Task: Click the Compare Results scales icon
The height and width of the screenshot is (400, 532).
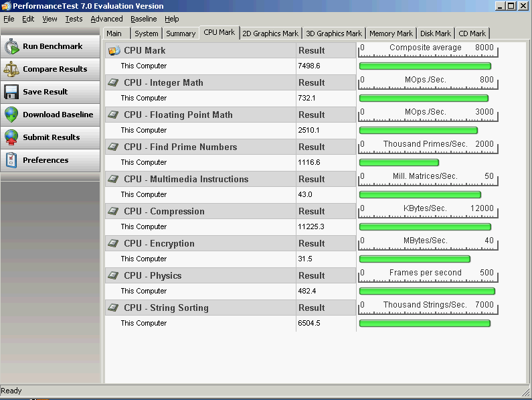Action: [11, 69]
